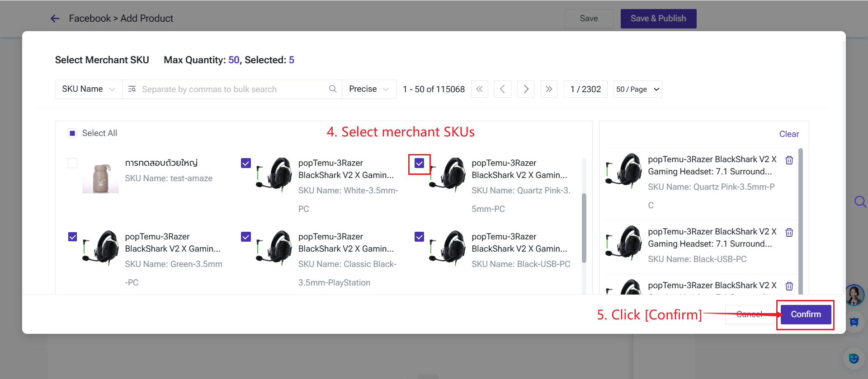Uncheck the Quartz Pink-3.5mm-PC SKU checkbox

click(420, 163)
